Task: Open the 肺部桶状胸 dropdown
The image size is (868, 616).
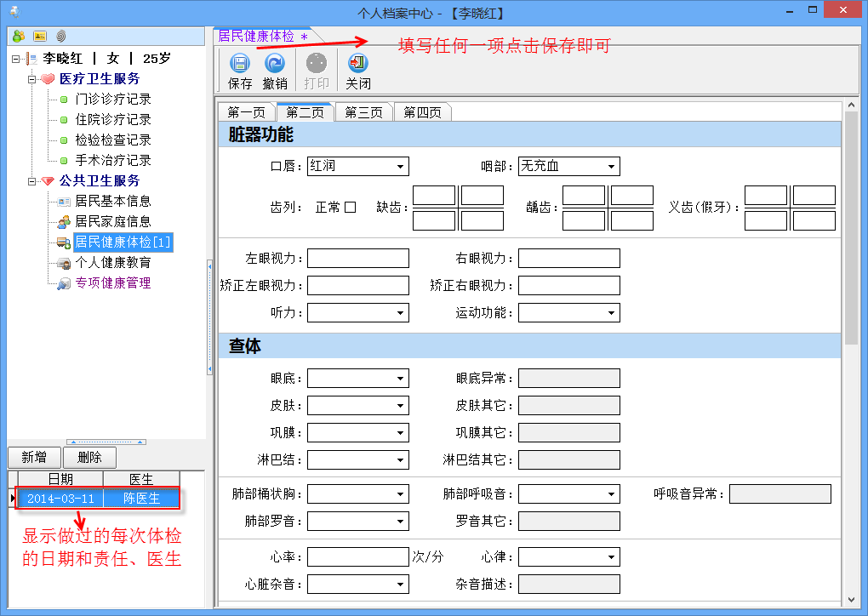Action: pos(400,494)
